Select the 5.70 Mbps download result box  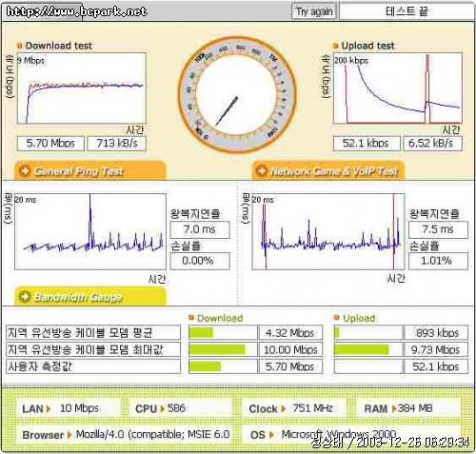(50, 143)
